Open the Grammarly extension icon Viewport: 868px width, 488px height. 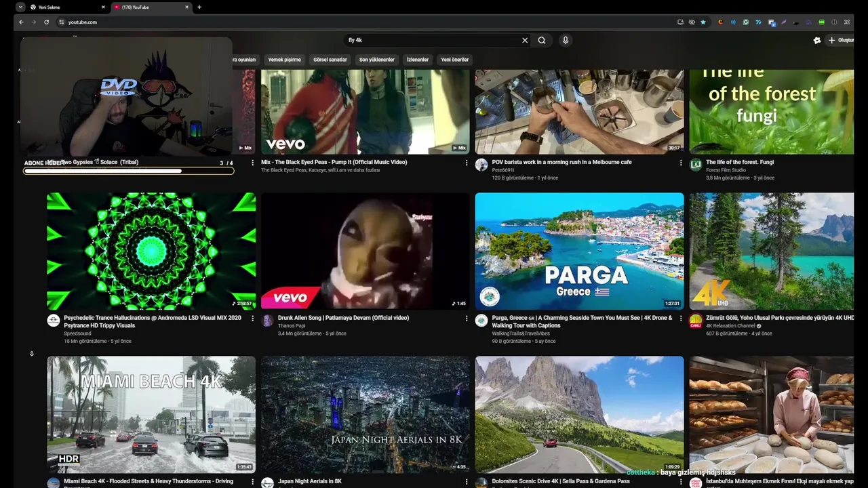(746, 22)
